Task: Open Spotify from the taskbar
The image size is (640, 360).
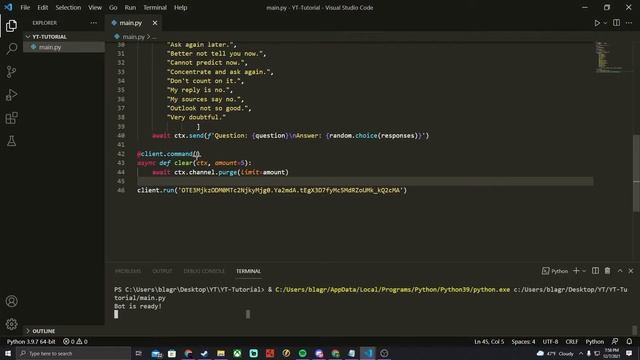Action: 302,353
